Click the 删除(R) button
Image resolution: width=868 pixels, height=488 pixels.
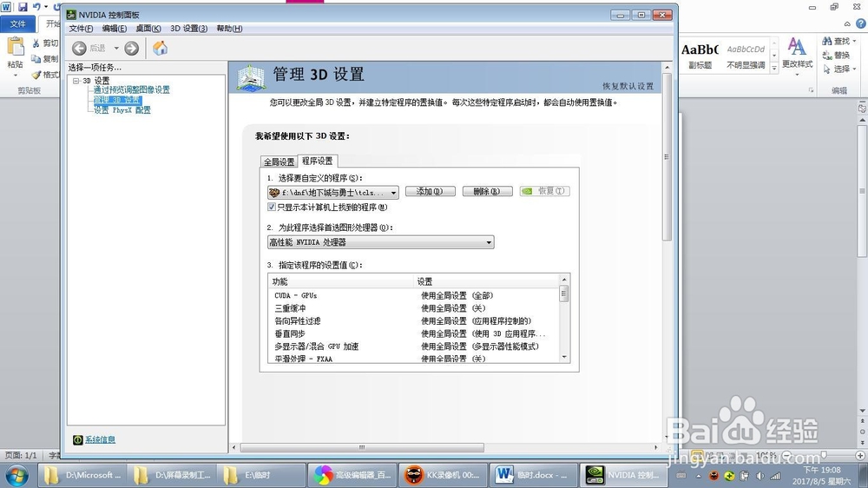click(x=487, y=191)
